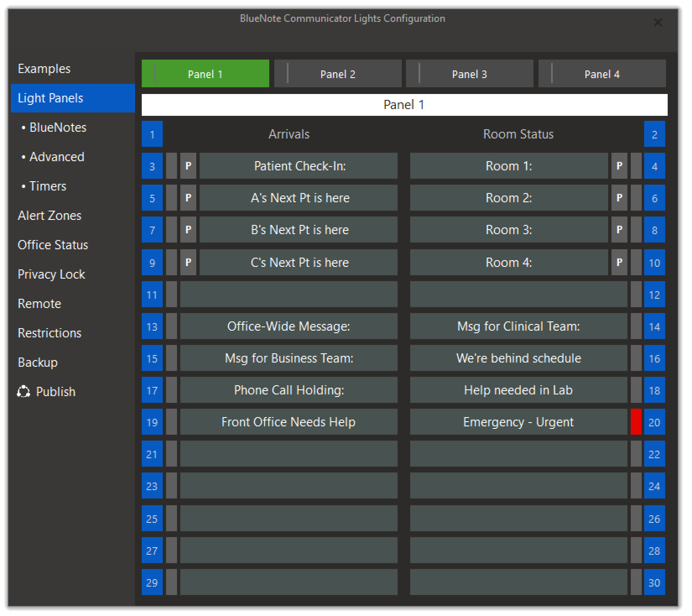This screenshot has width=692, height=616.
Task: Click the Help needed in Lab field
Action: (x=519, y=390)
